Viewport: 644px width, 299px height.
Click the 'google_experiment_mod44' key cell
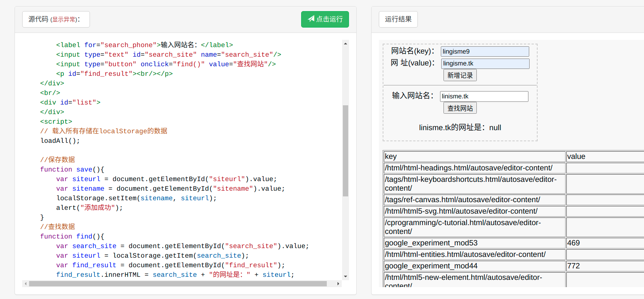coord(474,266)
